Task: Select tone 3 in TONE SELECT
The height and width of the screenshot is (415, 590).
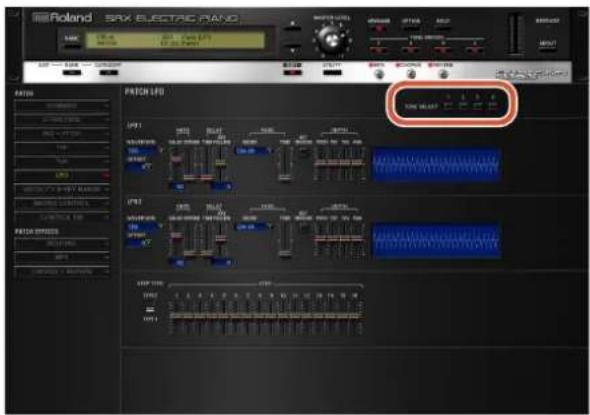Action: click(477, 106)
